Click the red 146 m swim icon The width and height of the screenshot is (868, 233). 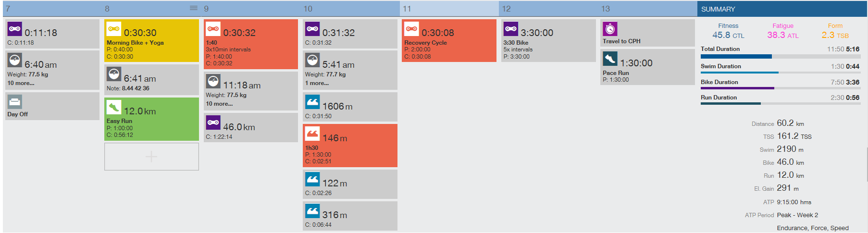click(312, 134)
